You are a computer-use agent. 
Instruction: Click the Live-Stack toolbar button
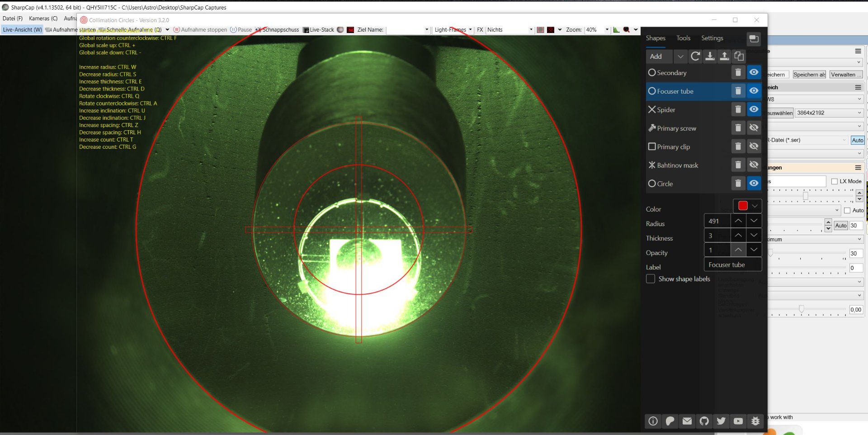point(319,30)
